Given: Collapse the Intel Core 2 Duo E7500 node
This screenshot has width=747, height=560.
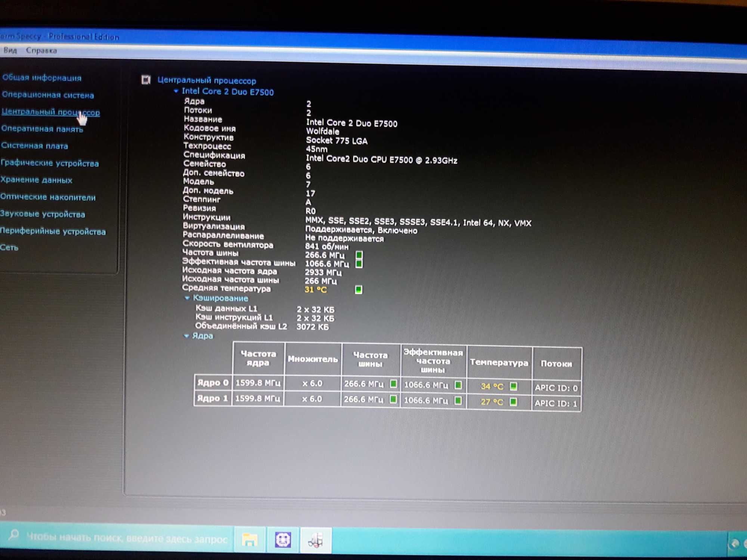Looking at the screenshot, I should 176,91.
